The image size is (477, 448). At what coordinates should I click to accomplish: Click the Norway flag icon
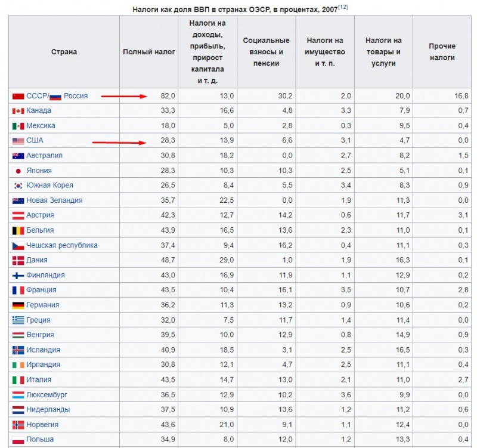[18, 425]
